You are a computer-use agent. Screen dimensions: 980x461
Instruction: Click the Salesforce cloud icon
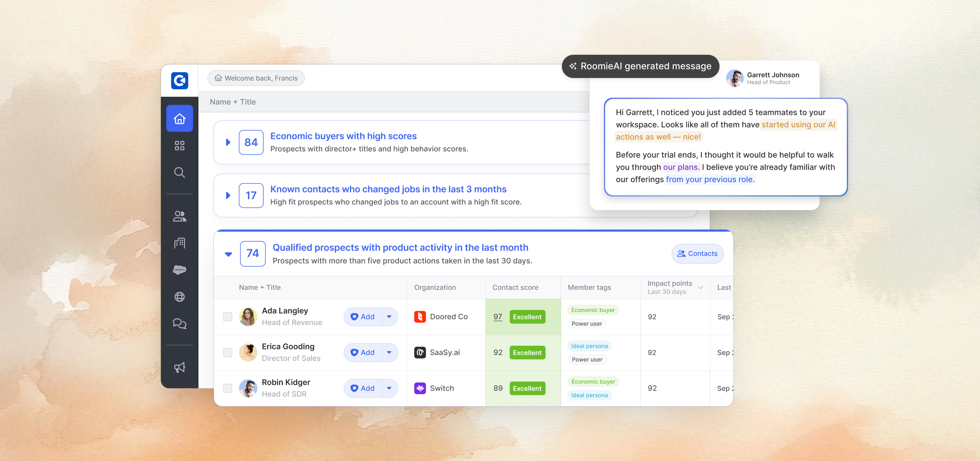click(180, 270)
